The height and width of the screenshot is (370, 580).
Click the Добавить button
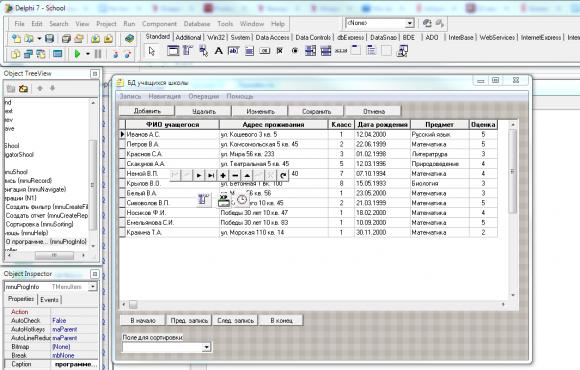pyautogui.click(x=147, y=111)
